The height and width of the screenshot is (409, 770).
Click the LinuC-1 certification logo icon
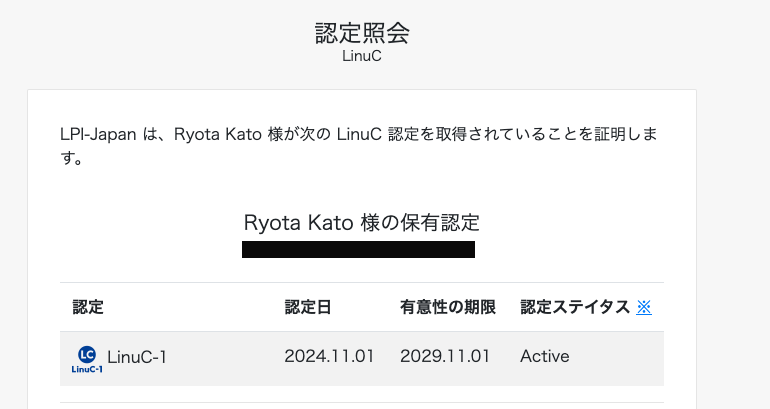pyautogui.click(x=87, y=358)
